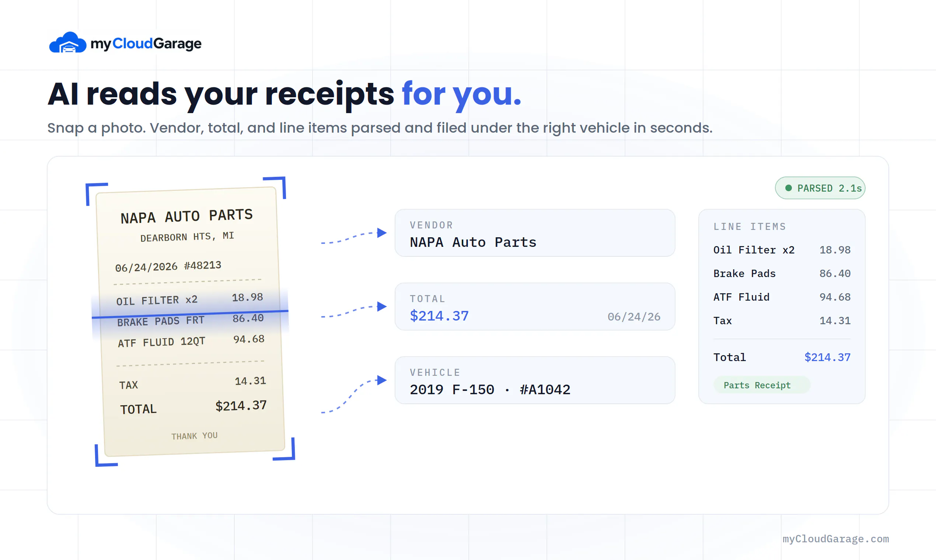The height and width of the screenshot is (560, 936).
Task: Click "DEARBORN HTS, MI" on the receipt
Action: pyautogui.click(x=187, y=237)
